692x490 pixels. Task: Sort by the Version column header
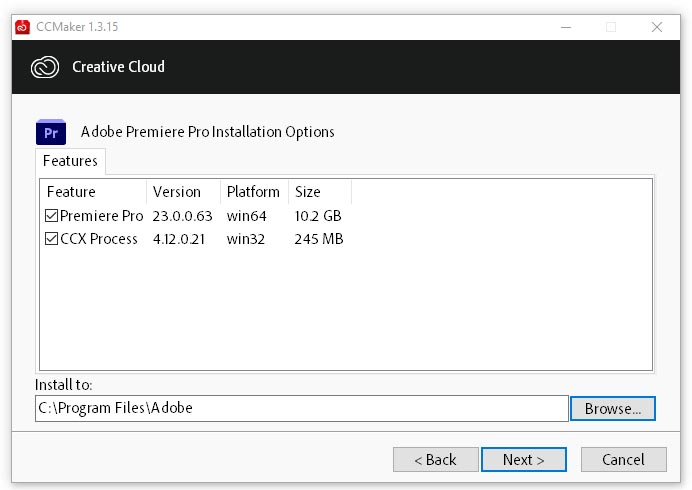(184, 192)
